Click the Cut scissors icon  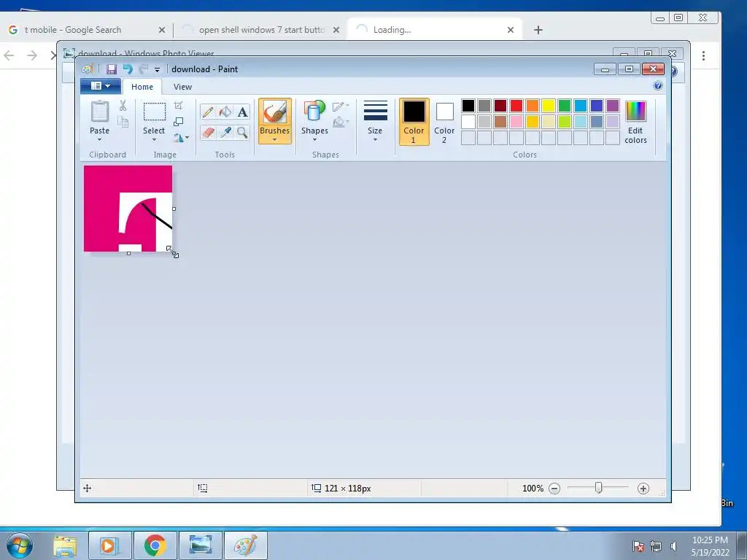point(123,106)
